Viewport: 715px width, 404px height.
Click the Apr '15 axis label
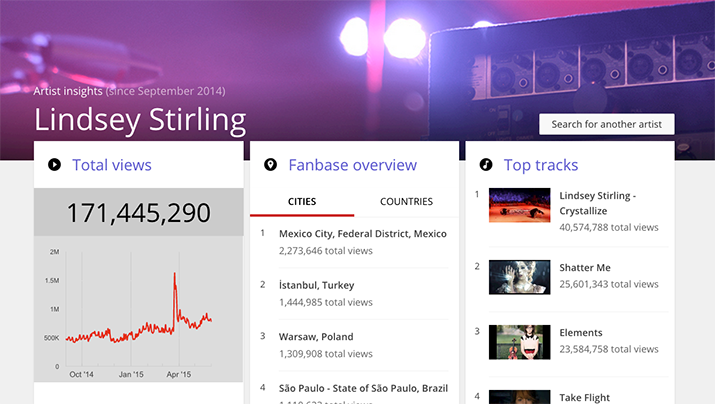[x=179, y=374]
